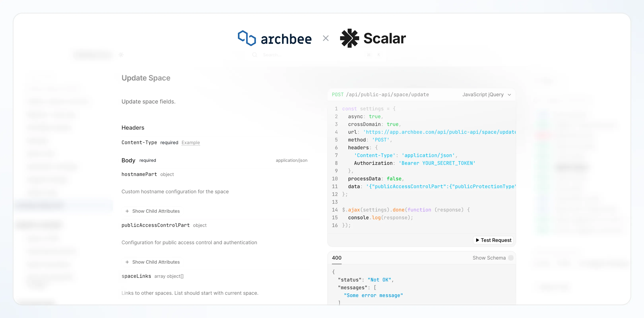
Task: Expand publicAccessControlPart Show Child Attributes
Action: pos(152,262)
